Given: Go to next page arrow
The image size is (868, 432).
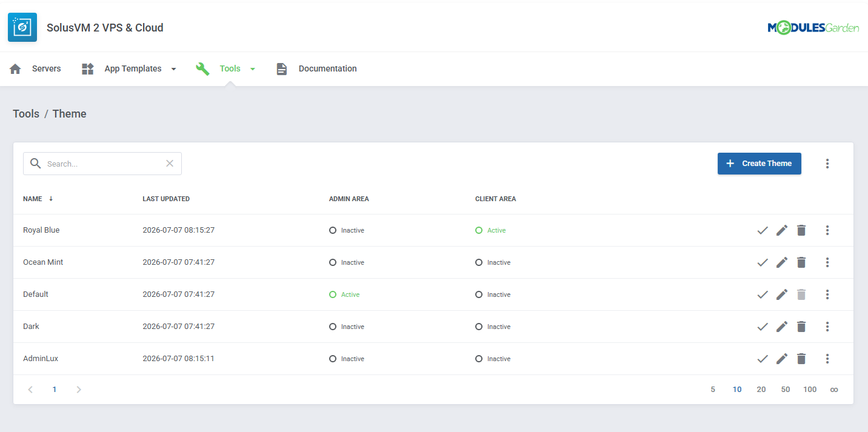Looking at the screenshot, I should click(79, 390).
